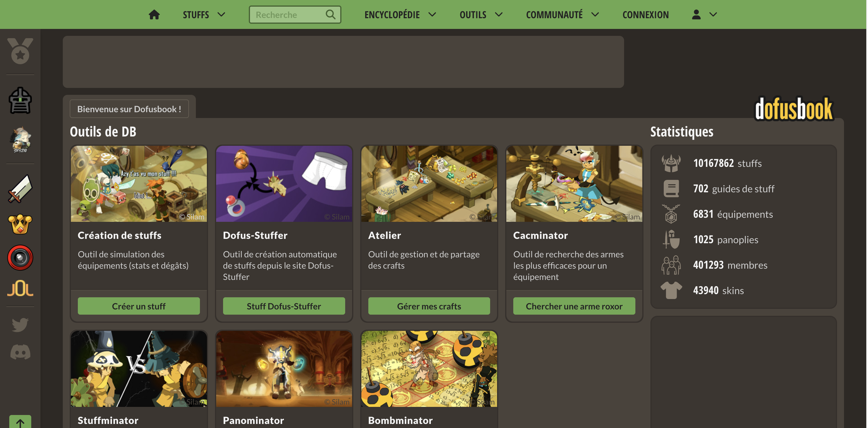868x428 pixels.
Task: Open the Bombminator thumbnail image
Action: point(429,369)
